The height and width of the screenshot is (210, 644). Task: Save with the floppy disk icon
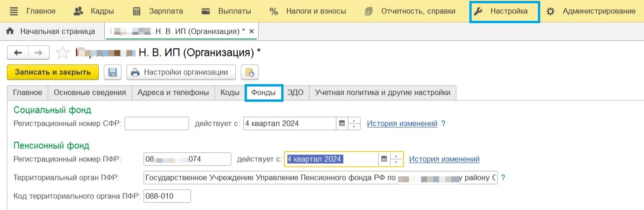coord(113,72)
